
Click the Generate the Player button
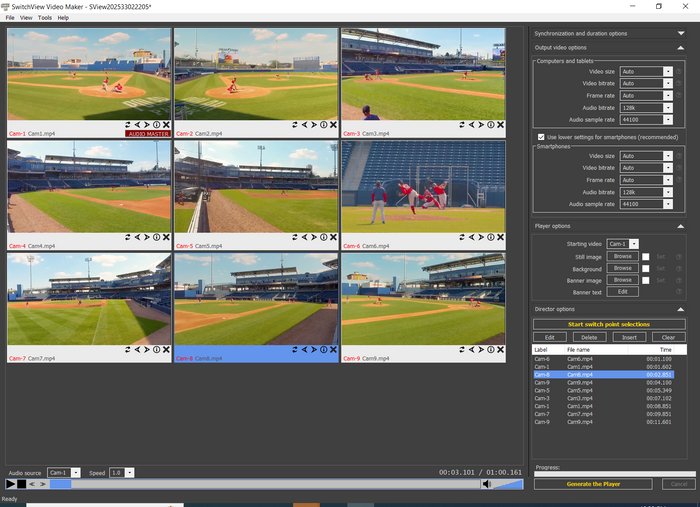[x=591, y=484]
